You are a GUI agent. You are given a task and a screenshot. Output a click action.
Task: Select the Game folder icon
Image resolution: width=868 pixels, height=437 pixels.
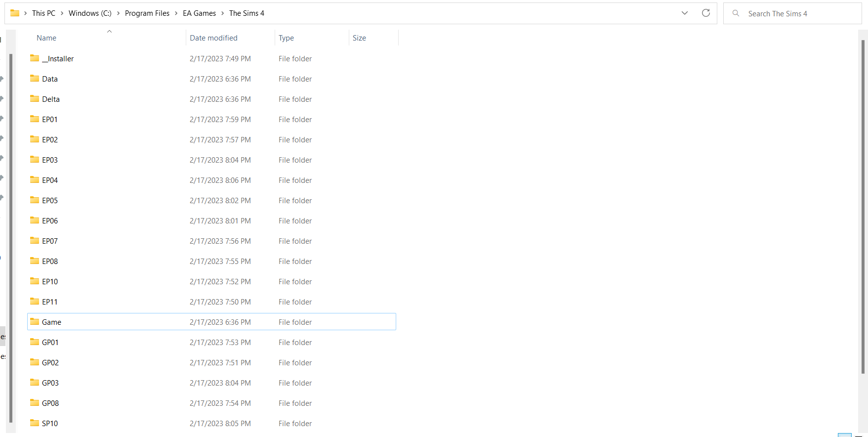[x=35, y=322]
